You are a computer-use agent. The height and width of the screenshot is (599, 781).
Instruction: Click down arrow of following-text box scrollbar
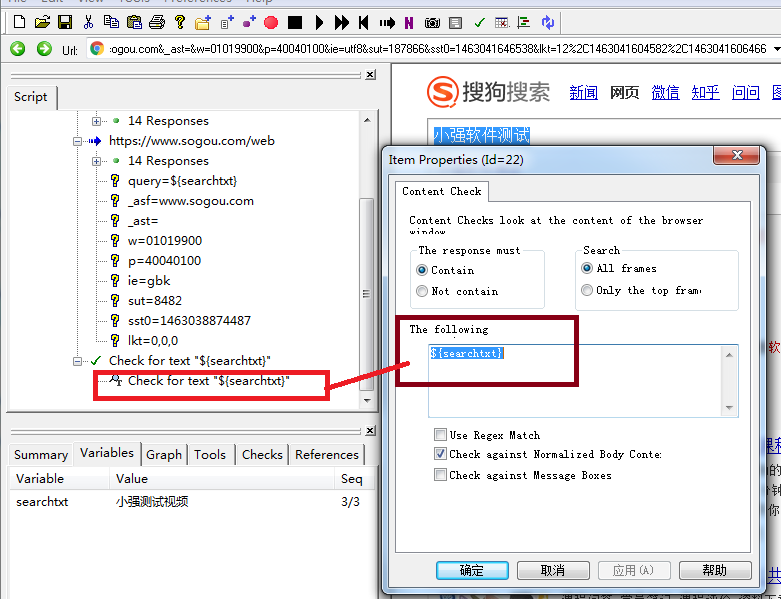point(729,408)
